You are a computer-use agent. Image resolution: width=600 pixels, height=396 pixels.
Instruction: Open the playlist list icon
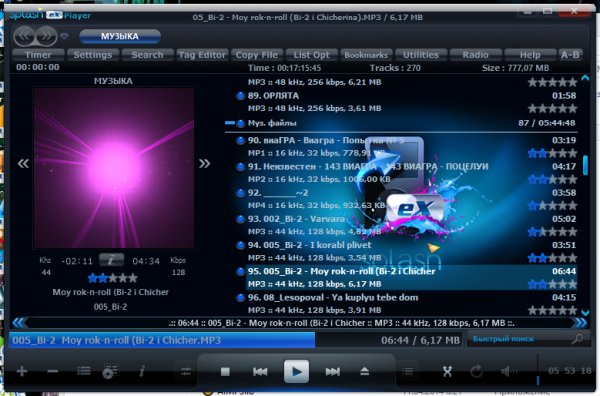(84, 371)
